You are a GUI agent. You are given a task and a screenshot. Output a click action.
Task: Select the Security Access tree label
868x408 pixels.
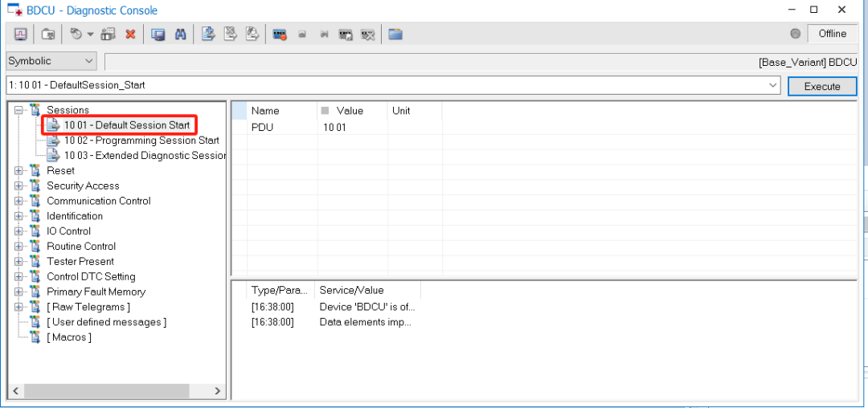click(x=83, y=186)
